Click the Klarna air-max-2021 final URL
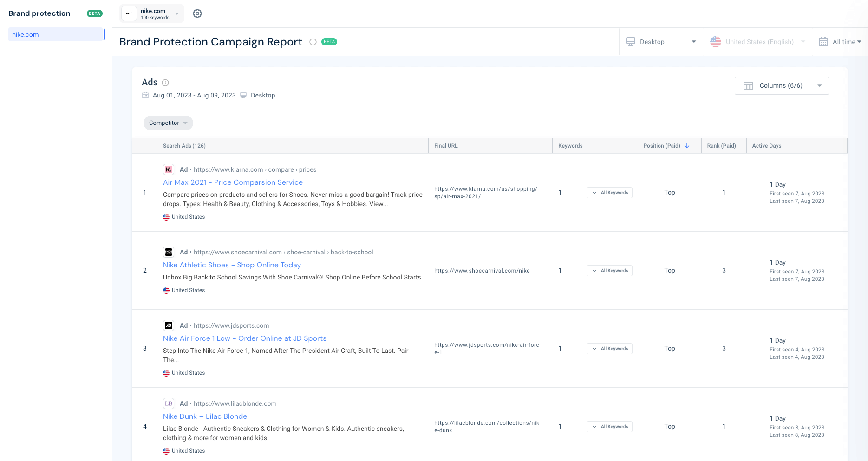This screenshot has width=868, height=461. click(x=486, y=193)
